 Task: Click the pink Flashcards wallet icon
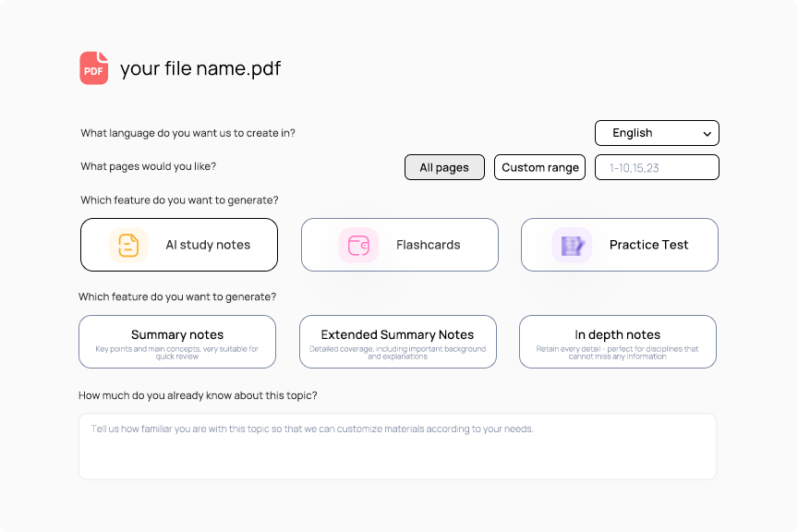pyautogui.click(x=358, y=245)
